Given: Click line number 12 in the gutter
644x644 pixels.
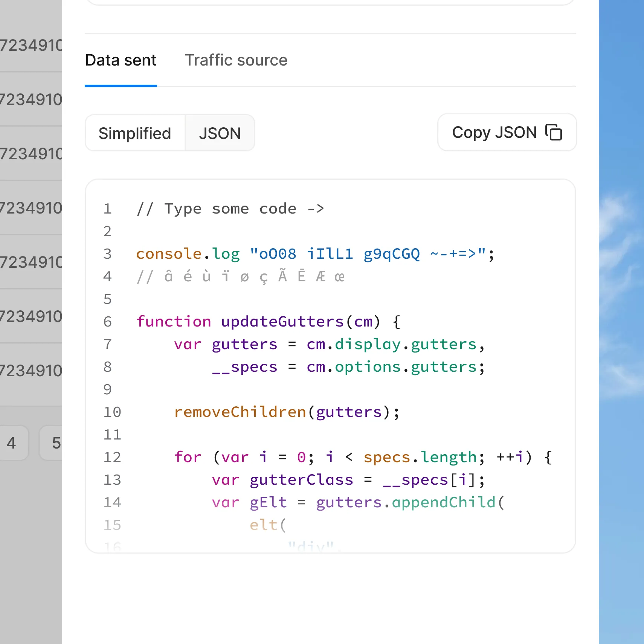Looking at the screenshot, I should [x=112, y=457].
